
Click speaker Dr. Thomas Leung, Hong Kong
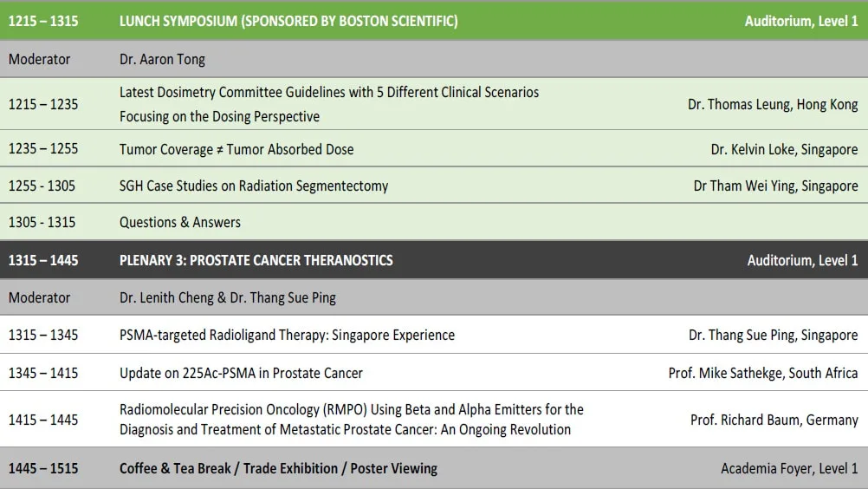(773, 104)
